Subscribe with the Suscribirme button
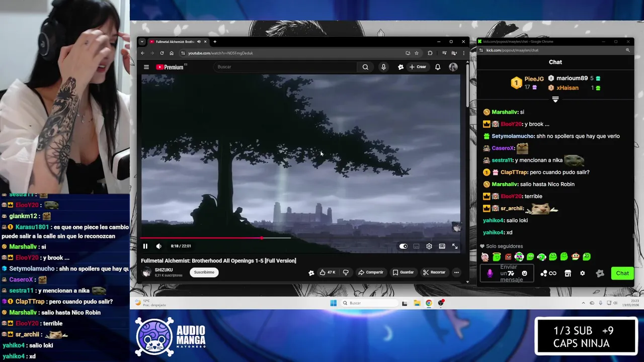Screen dimensions: 644x362 point(204,272)
